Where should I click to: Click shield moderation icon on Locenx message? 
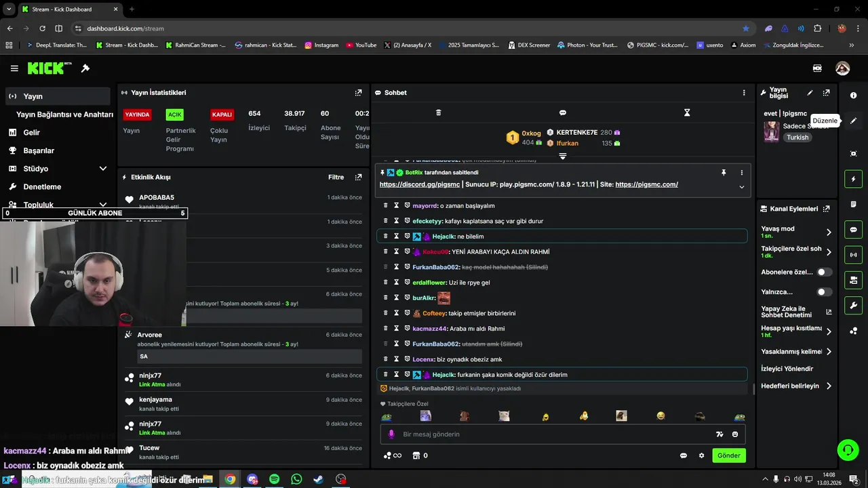[408, 359]
